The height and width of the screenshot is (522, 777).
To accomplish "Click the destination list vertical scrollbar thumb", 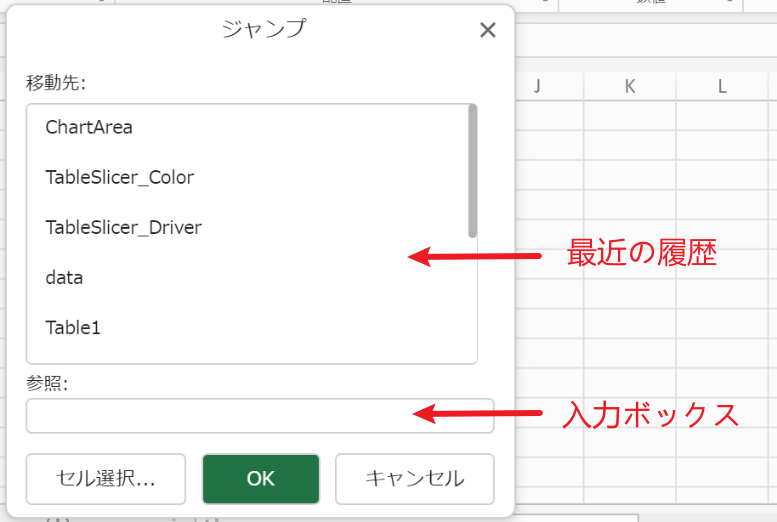I will coord(472,170).
